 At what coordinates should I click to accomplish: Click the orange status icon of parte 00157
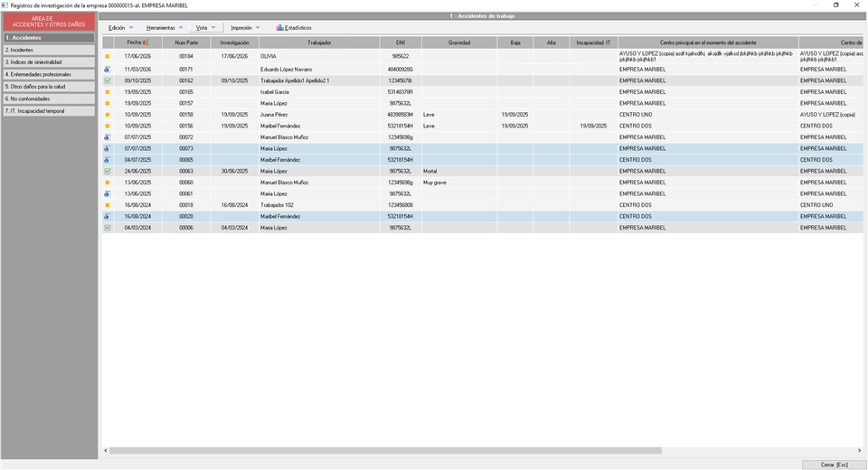pos(108,104)
